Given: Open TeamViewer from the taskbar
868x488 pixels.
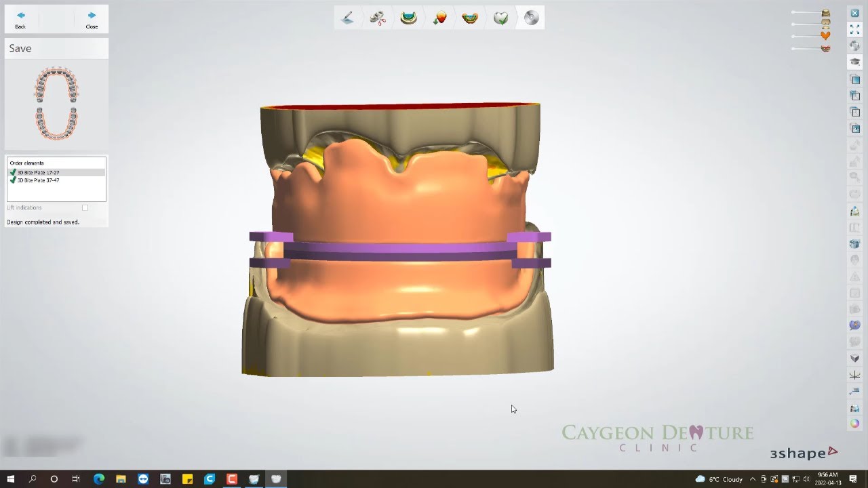Looking at the screenshot, I should (143, 479).
